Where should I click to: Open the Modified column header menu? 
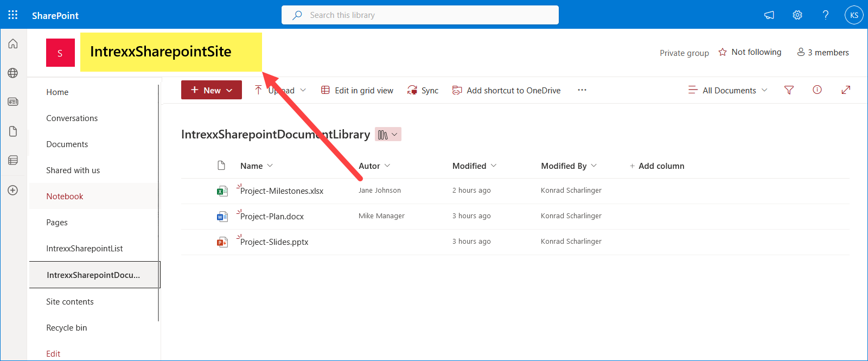475,166
